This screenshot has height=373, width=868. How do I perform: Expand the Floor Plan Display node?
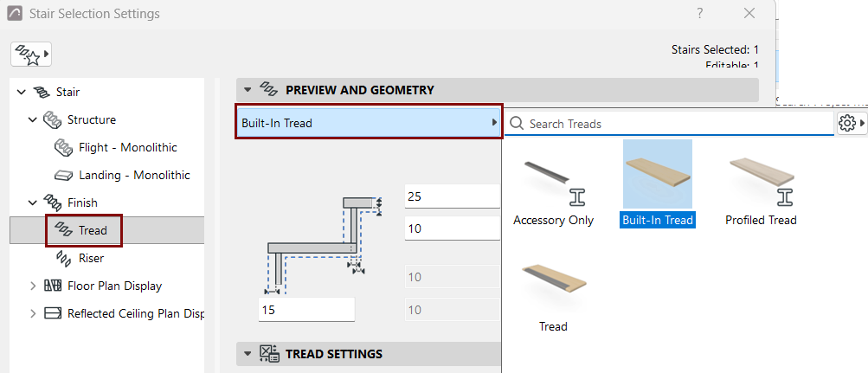[33, 286]
